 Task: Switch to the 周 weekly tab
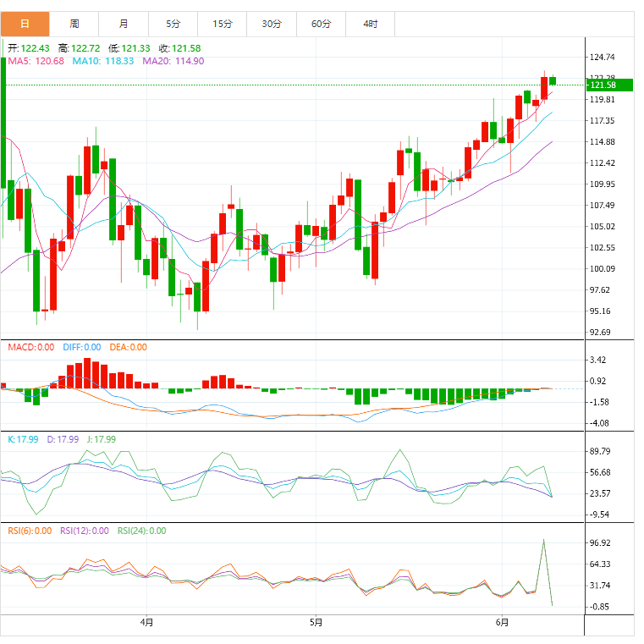(74, 24)
